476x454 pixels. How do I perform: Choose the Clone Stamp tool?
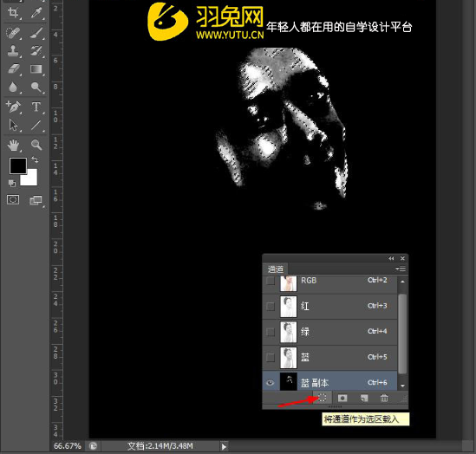[13, 50]
